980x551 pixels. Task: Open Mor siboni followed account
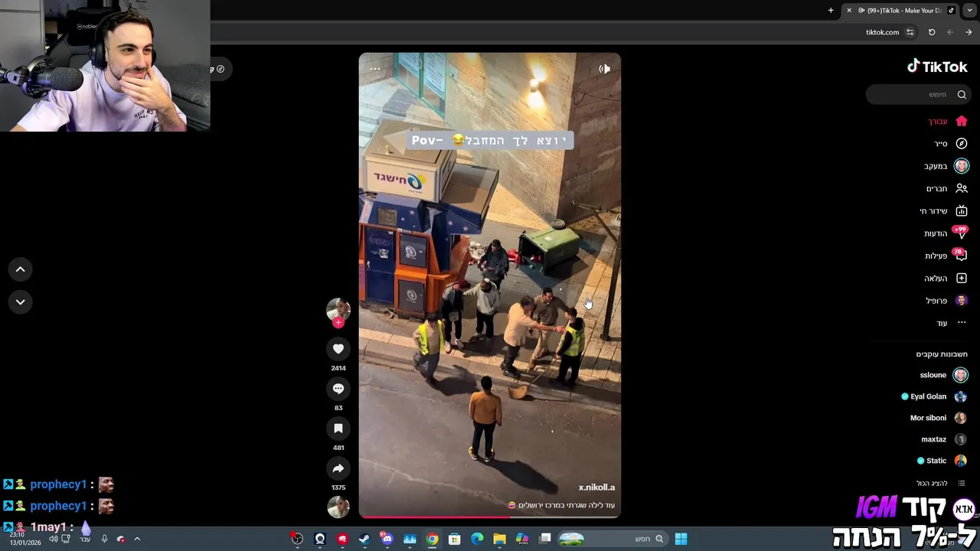(938, 418)
